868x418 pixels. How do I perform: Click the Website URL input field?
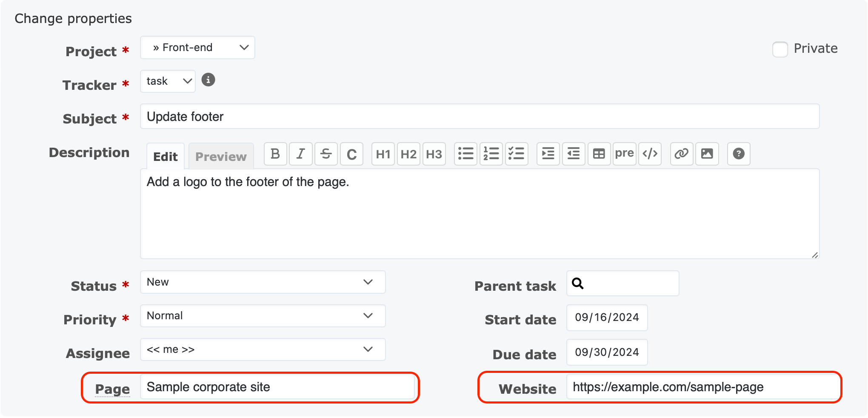coord(702,387)
